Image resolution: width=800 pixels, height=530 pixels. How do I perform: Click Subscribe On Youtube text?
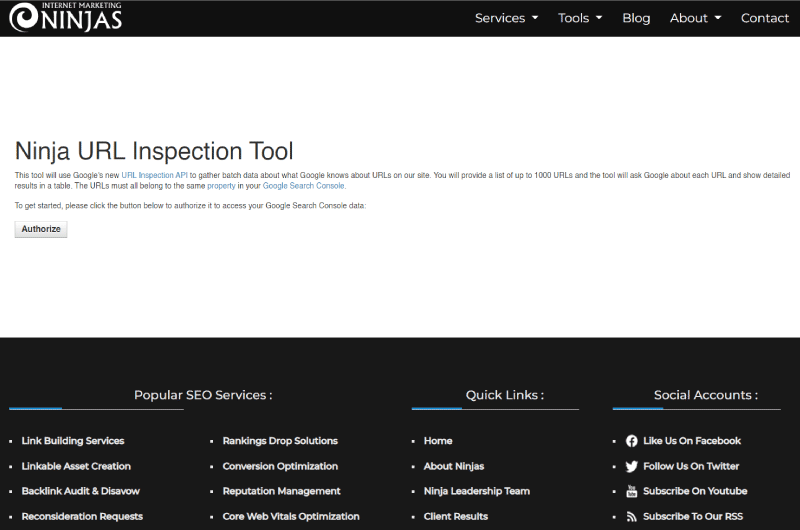695,491
